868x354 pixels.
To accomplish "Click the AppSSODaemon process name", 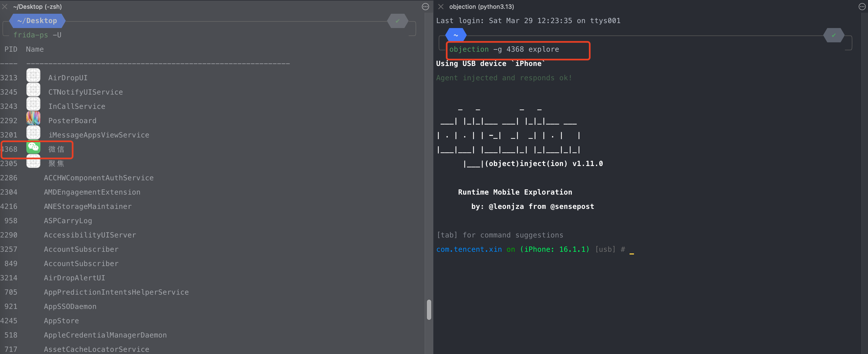I will [x=70, y=306].
